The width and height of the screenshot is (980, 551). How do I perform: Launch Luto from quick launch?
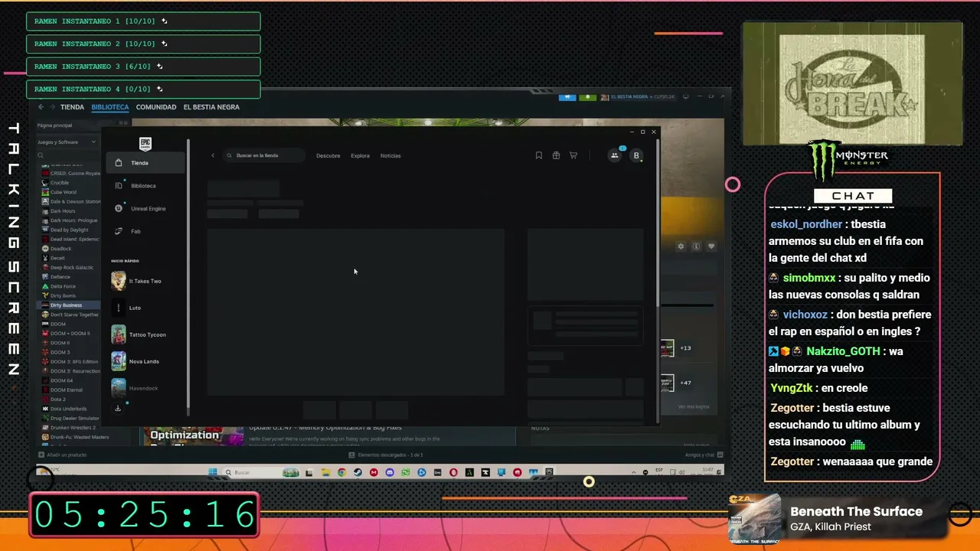click(x=145, y=308)
